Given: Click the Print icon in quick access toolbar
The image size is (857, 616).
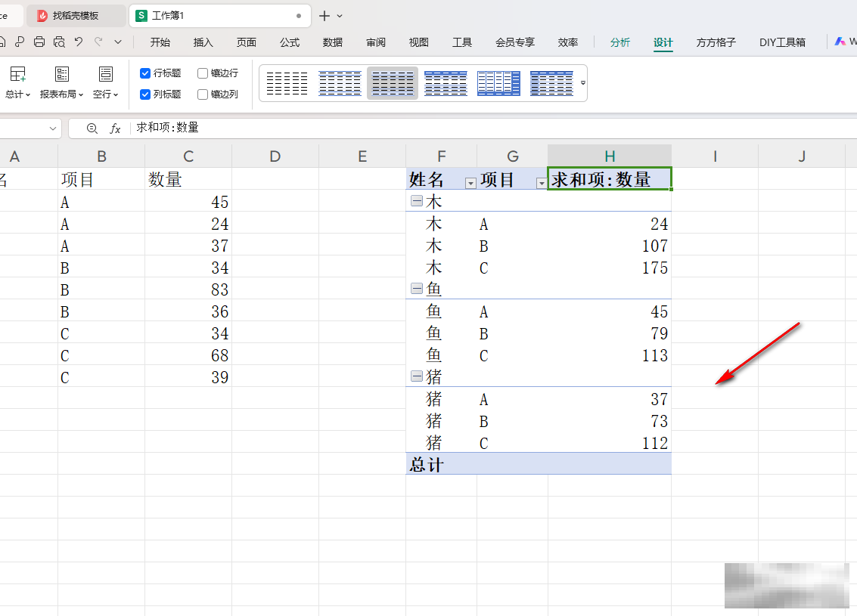Looking at the screenshot, I should coord(38,42).
